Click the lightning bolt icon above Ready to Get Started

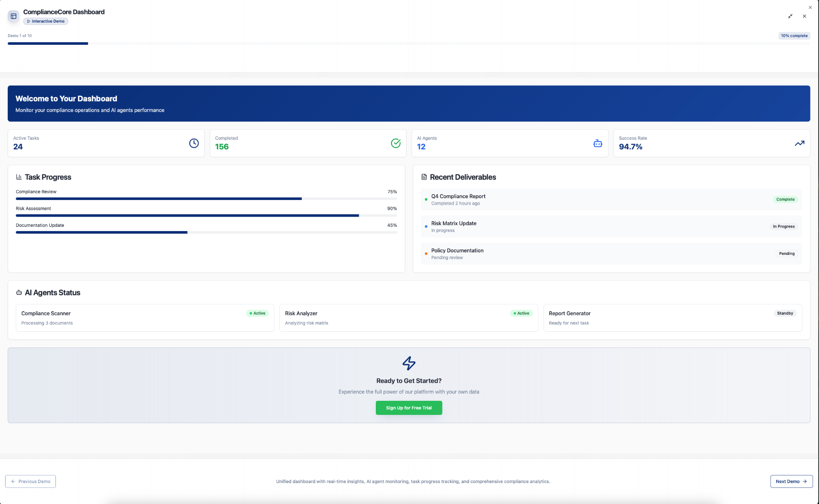pos(409,363)
